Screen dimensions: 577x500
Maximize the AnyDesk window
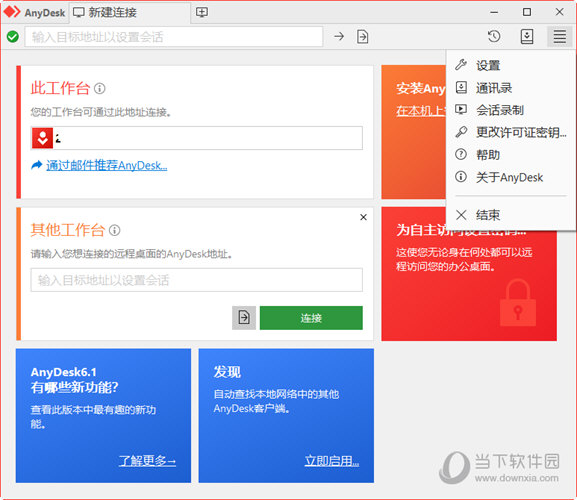[x=527, y=12]
